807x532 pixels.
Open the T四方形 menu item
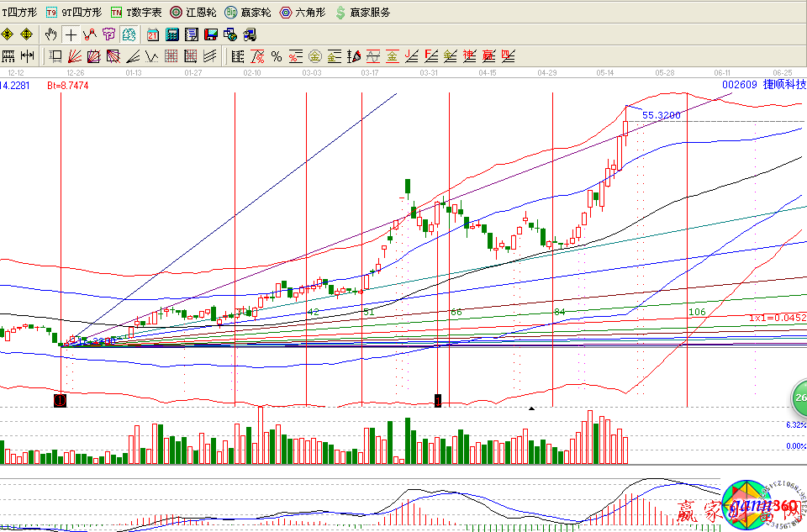[x=18, y=13]
